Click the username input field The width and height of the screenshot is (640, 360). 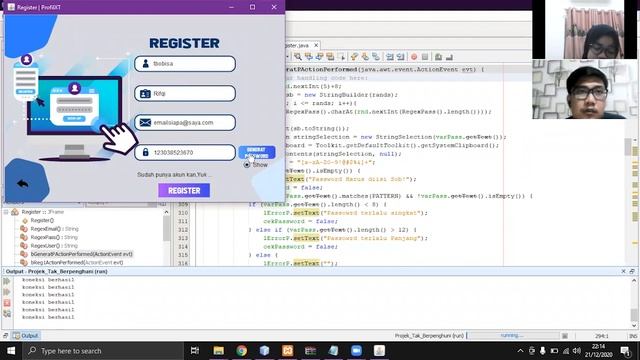pos(185,64)
